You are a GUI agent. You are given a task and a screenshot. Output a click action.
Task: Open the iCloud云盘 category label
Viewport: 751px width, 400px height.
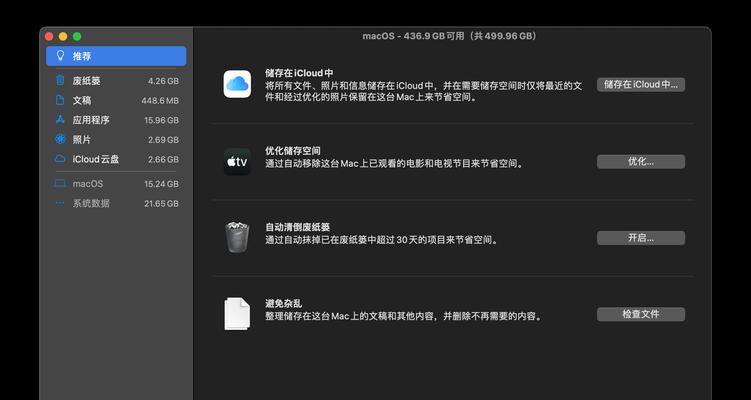tap(96, 159)
